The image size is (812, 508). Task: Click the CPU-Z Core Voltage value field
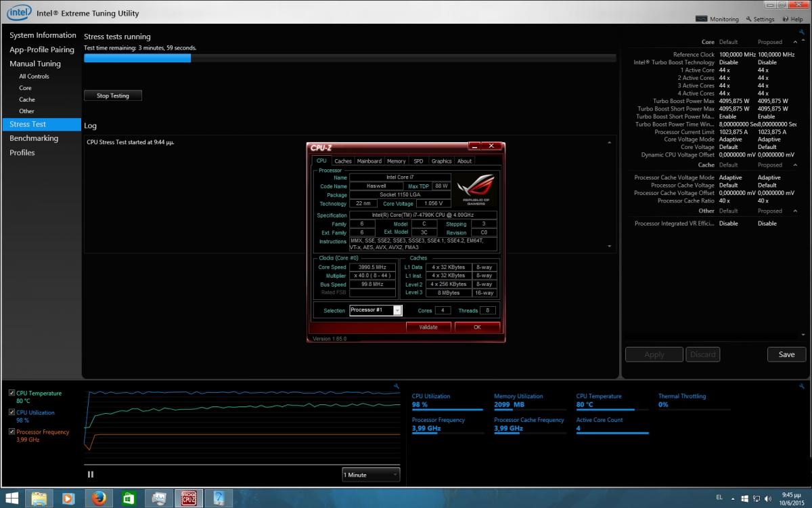pyautogui.click(x=434, y=203)
